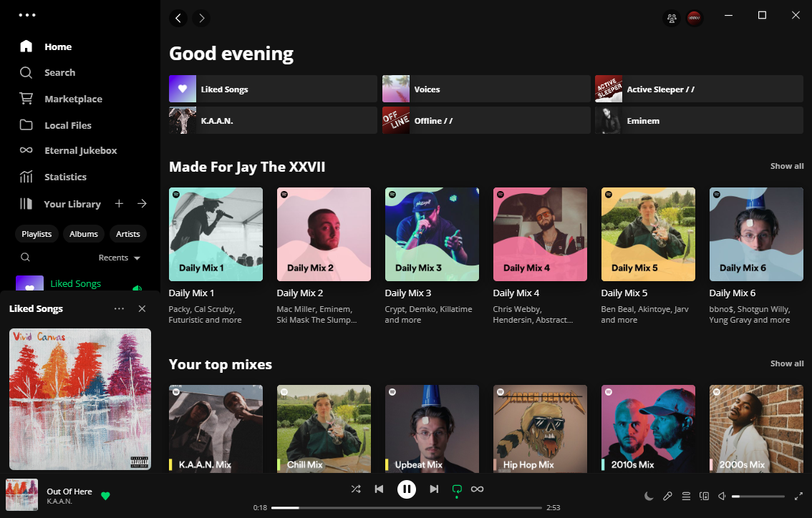The width and height of the screenshot is (812, 518).
Task: Toggle the infinity loop button in player
Action: point(477,489)
